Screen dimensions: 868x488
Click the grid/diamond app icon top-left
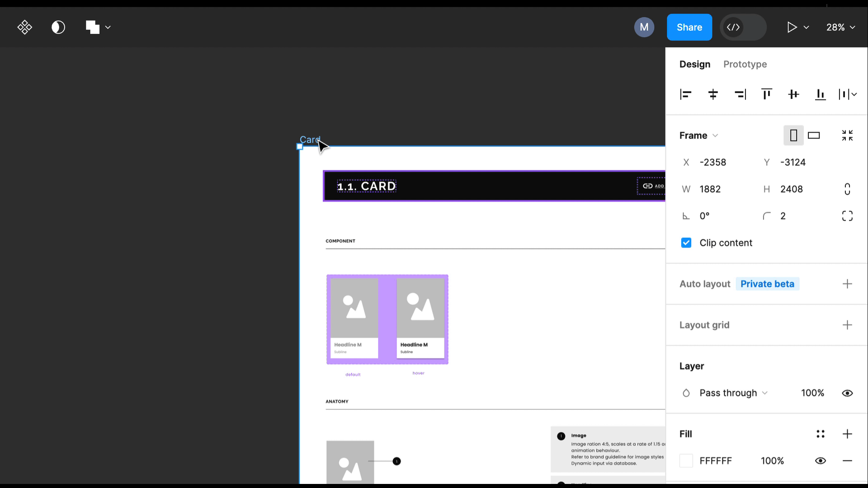24,28
